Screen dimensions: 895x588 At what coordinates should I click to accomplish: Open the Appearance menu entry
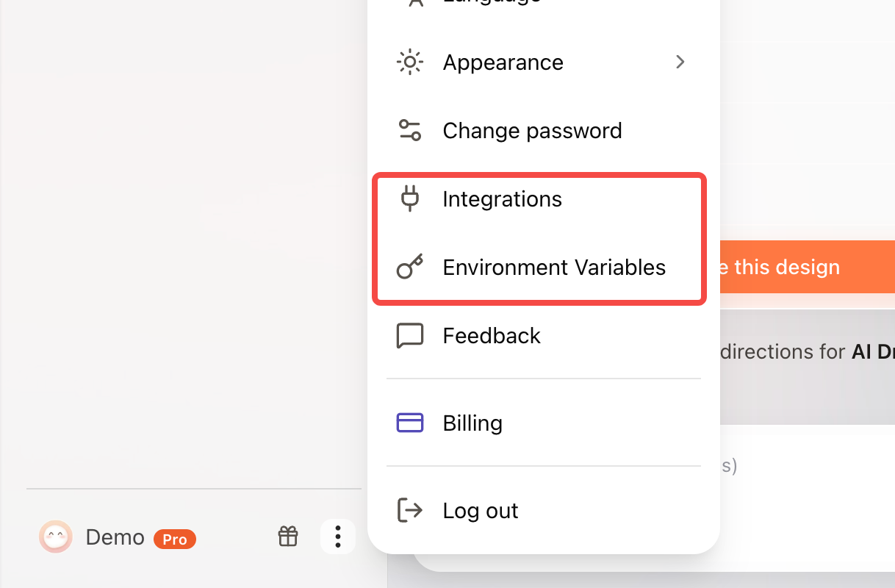(x=544, y=62)
